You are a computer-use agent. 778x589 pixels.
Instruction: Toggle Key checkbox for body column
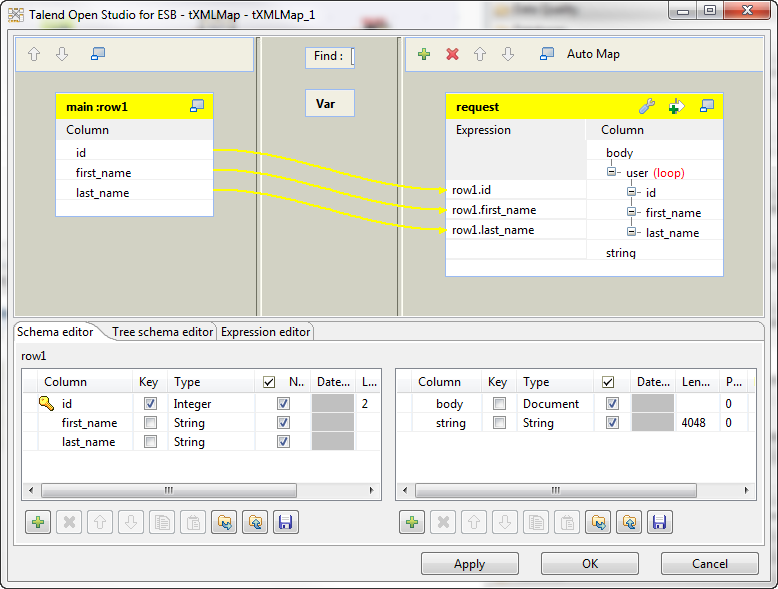498,404
